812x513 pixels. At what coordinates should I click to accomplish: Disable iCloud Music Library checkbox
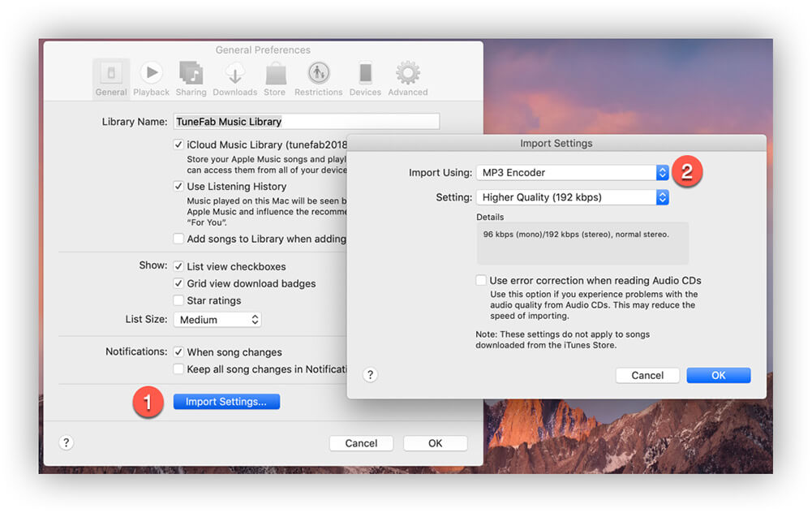[178, 144]
